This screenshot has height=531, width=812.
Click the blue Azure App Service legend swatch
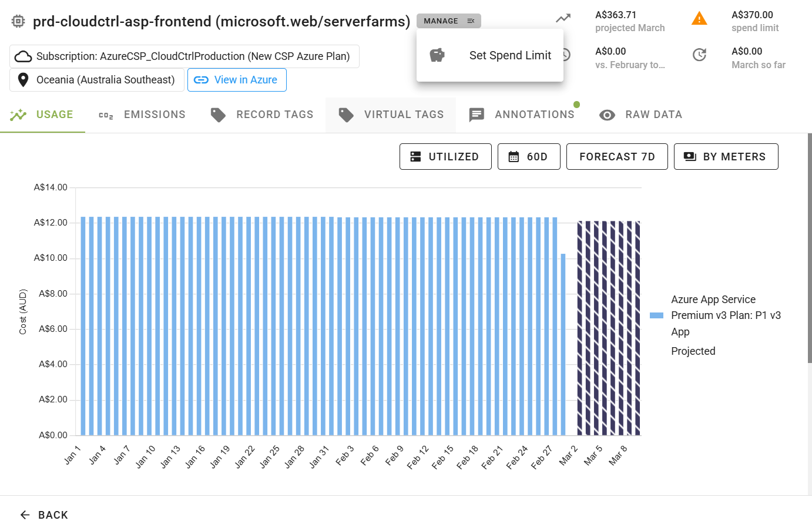point(656,315)
